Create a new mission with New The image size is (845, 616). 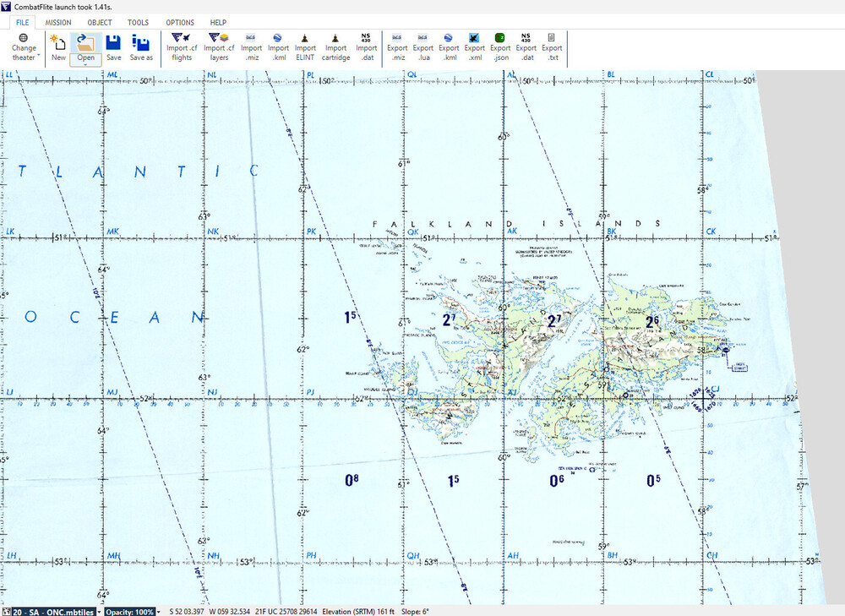(x=58, y=47)
